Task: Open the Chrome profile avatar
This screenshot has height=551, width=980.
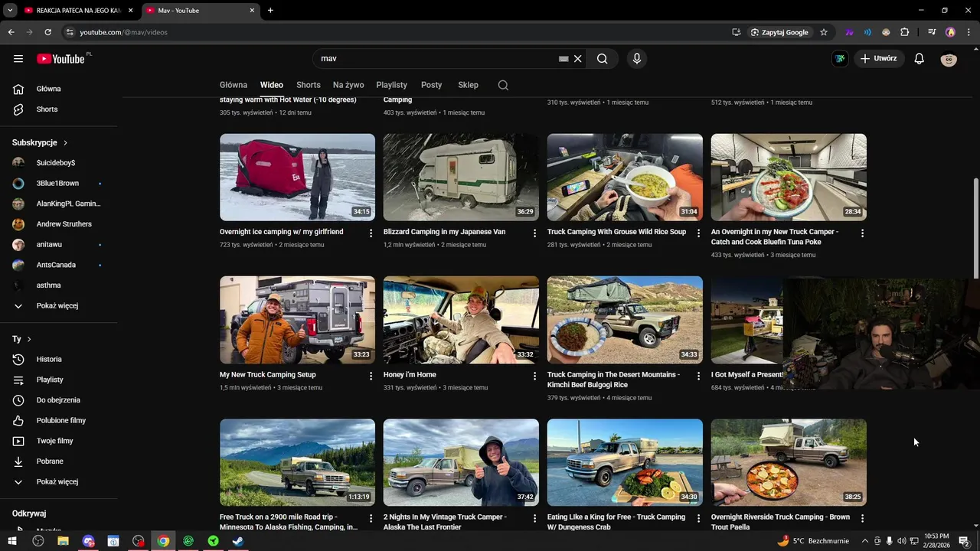Action: (x=950, y=32)
